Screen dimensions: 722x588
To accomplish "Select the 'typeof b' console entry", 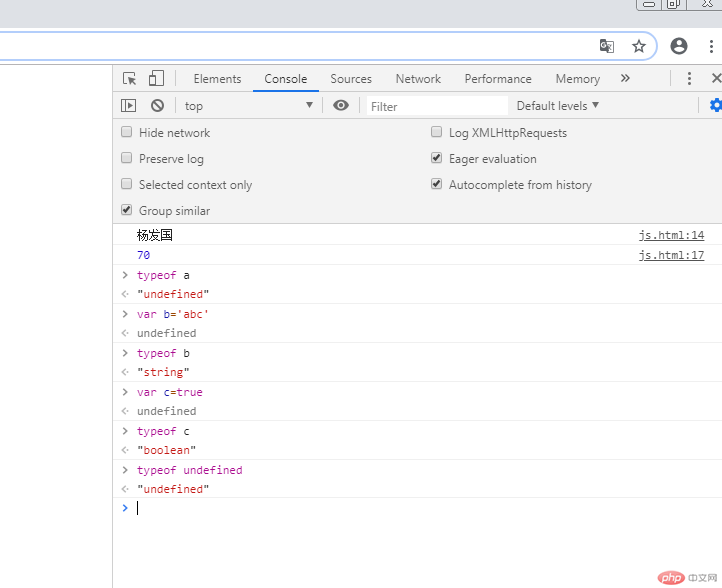I will click(x=163, y=353).
